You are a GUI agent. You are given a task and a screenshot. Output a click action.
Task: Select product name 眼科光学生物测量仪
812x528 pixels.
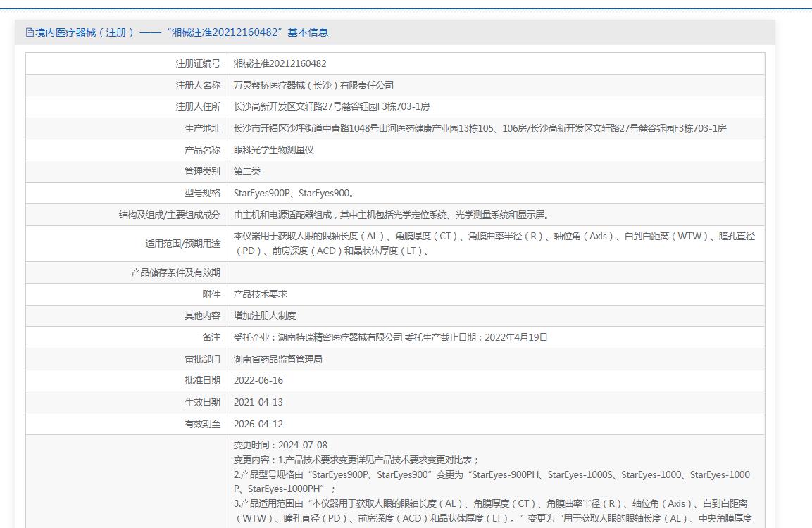click(273, 150)
